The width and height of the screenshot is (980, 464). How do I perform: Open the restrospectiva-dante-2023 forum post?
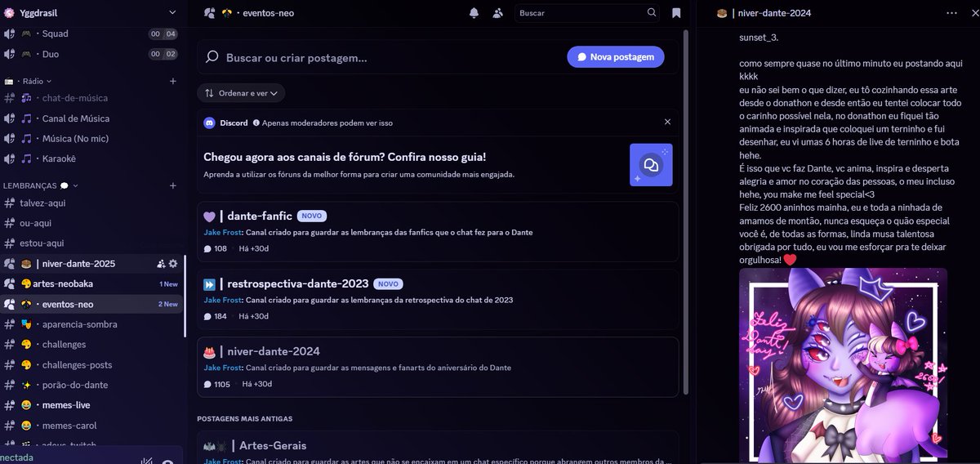pyautogui.click(x=438, y=300)
